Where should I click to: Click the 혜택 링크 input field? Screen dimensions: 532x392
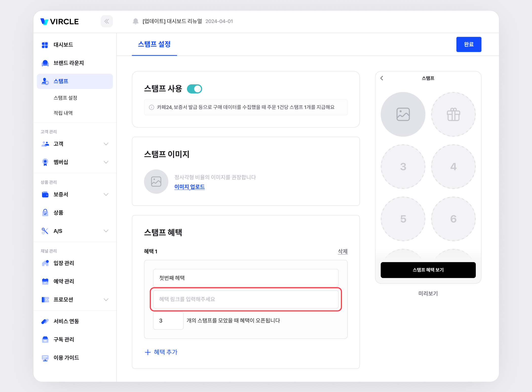(x=245, y=299)
